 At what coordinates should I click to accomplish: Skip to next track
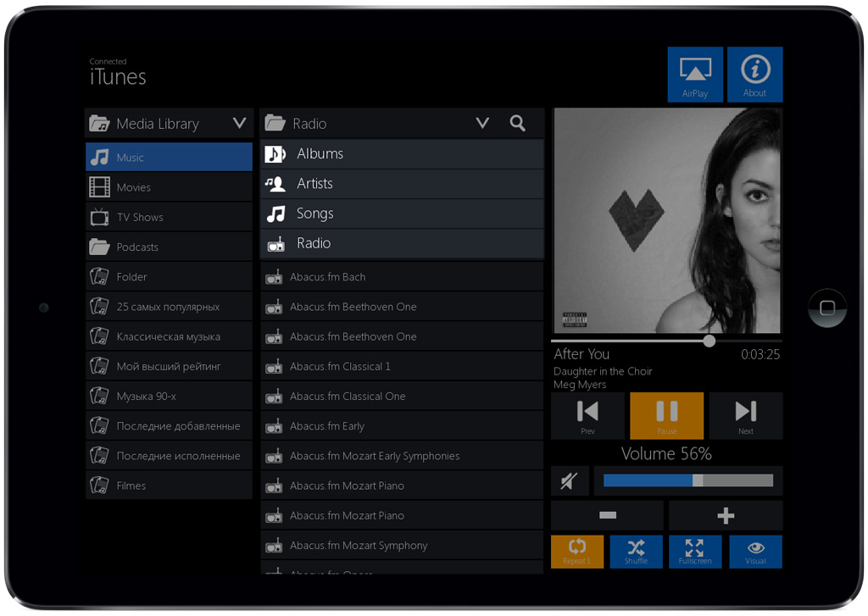coord(745,415)
